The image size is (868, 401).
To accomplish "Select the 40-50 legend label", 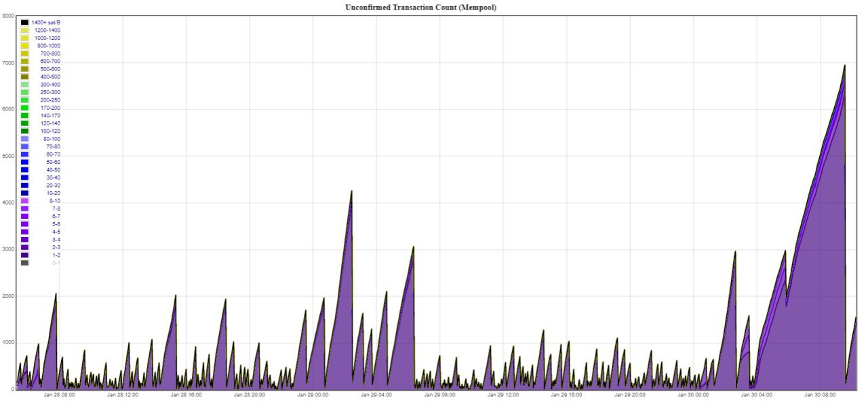I will tap(53, 170).
